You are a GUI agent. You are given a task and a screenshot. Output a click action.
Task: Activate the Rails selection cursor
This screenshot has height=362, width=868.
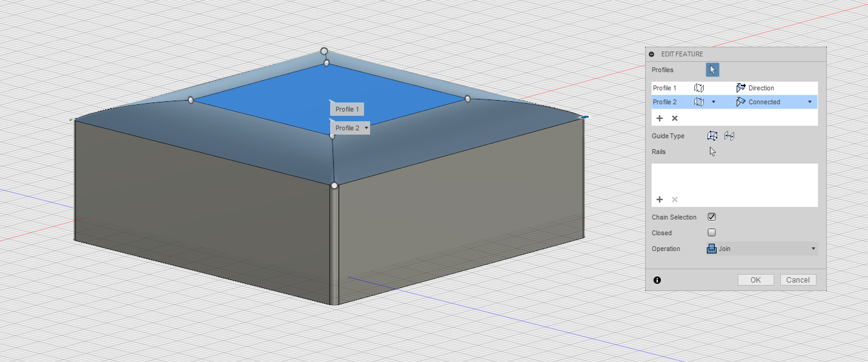click(713, 152)
